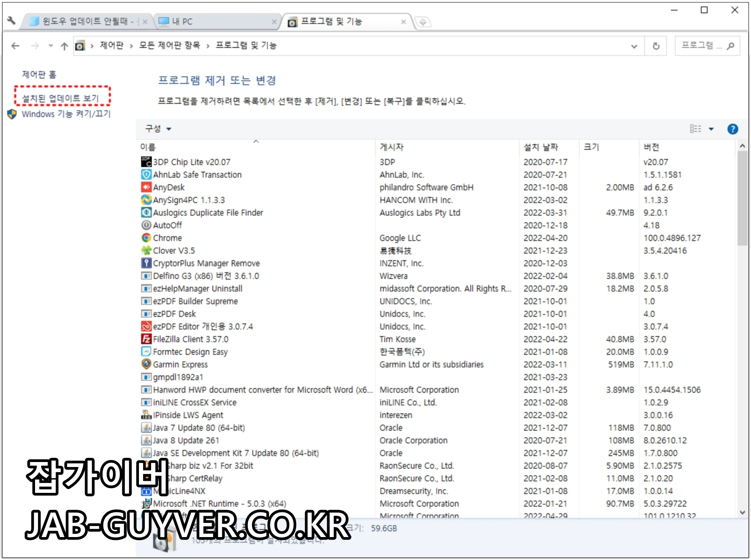Click the IPinside LWS Agent icon
The image size is (751, 560).
[146, 415]
